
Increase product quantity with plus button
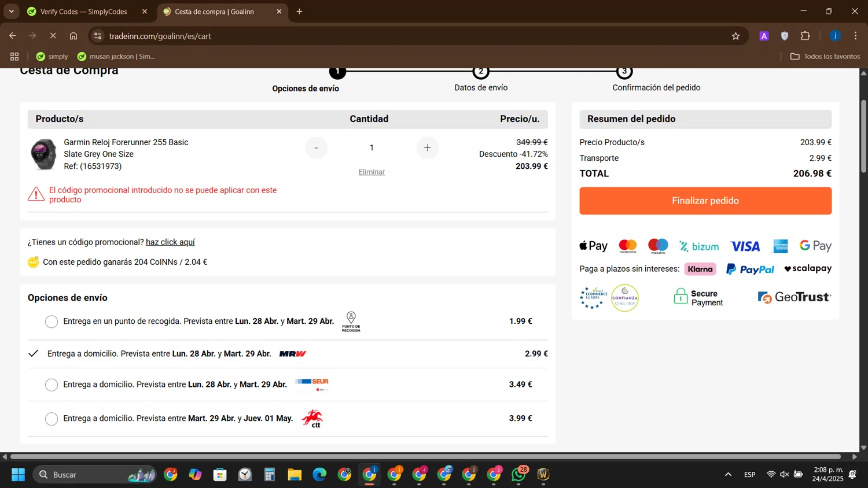(x=427, y=148)
